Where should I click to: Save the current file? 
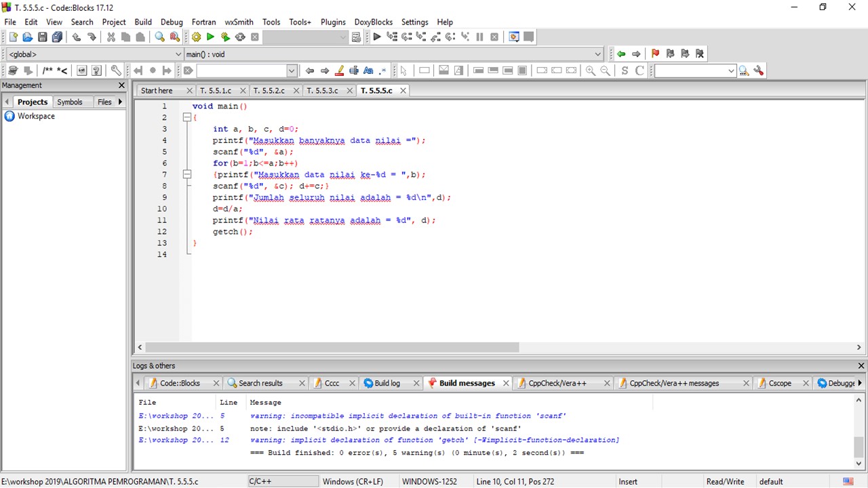pyautogui.click(x=42, y=37)
